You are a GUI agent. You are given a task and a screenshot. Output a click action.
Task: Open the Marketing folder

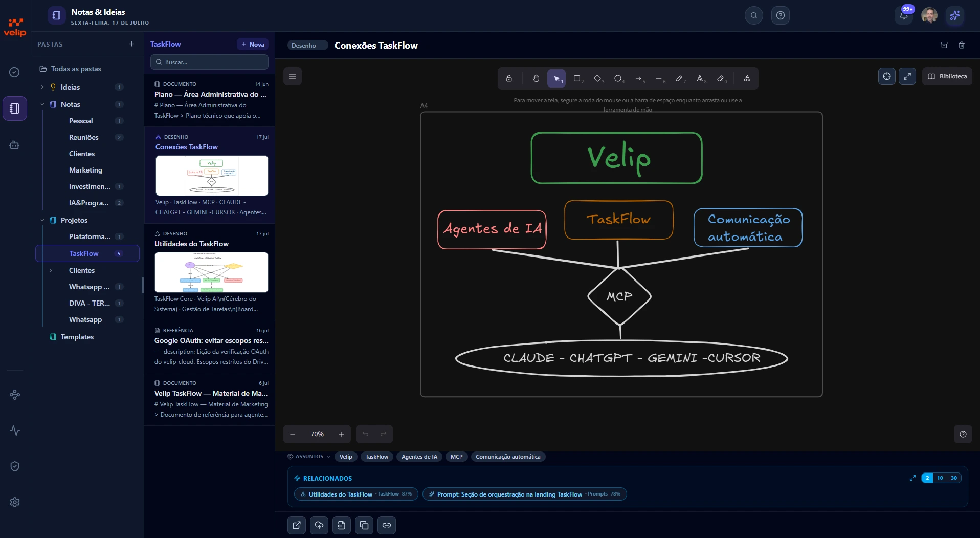pos(85,170)
